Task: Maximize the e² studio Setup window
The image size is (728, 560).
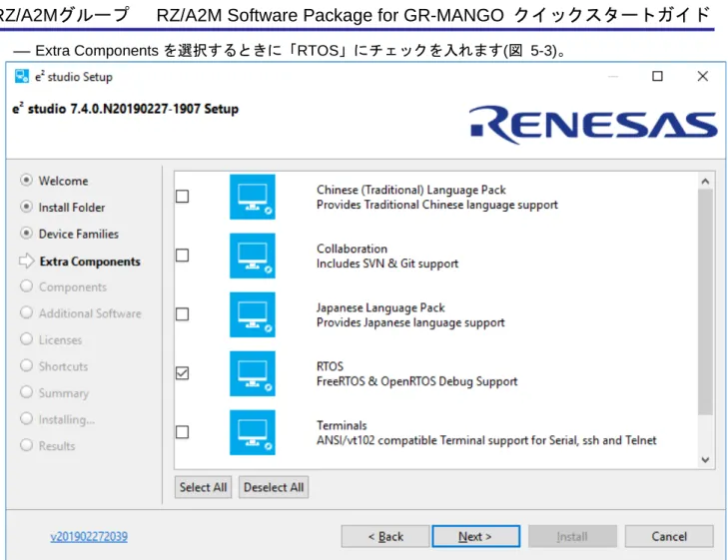Action: pyautogui.click(x=657, y=76)
